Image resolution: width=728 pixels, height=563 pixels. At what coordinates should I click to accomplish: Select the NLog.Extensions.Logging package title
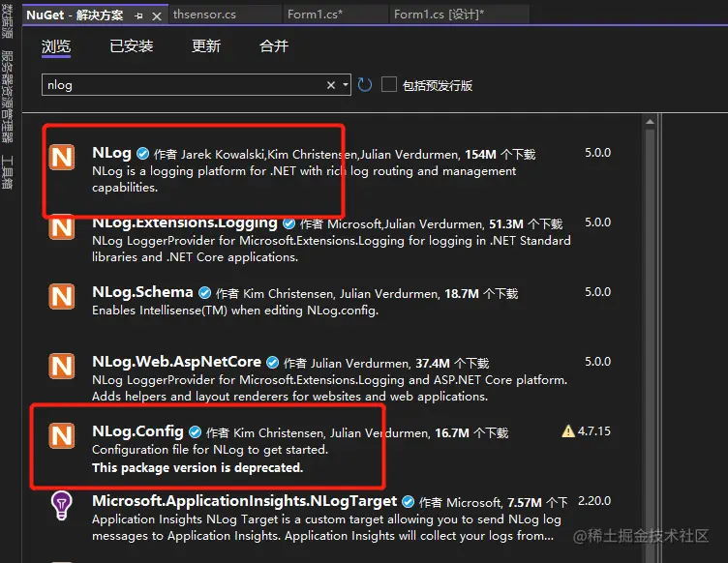coord(184,223)
